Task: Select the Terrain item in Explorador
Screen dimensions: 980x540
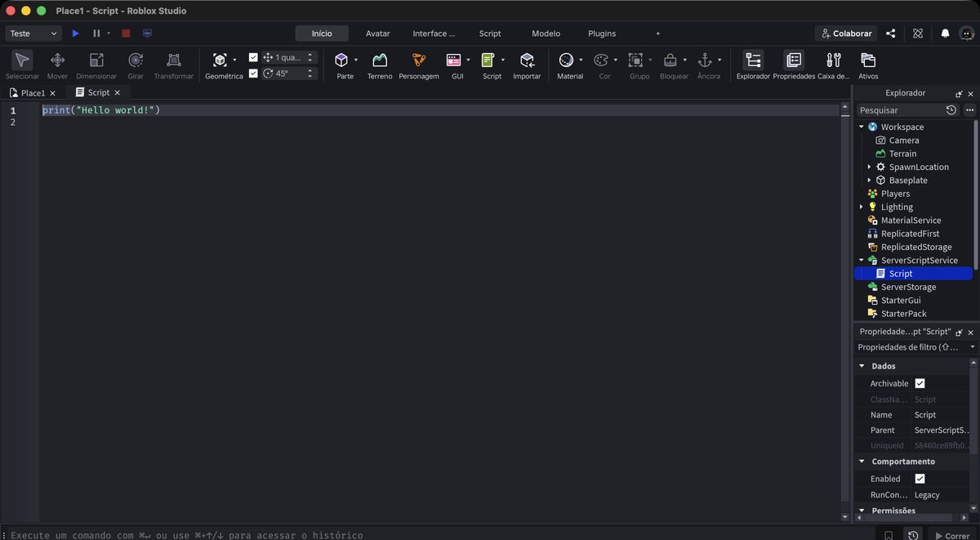Action: coord(902,154)
